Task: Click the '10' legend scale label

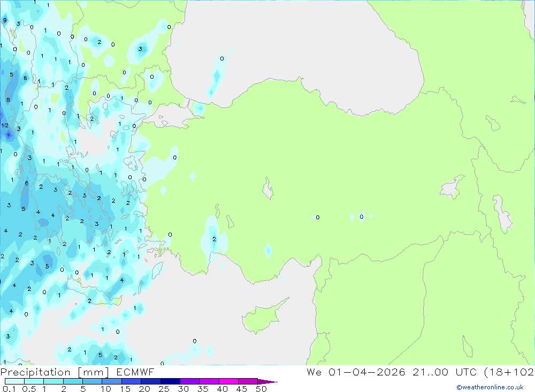Action: tap(105, 389)
